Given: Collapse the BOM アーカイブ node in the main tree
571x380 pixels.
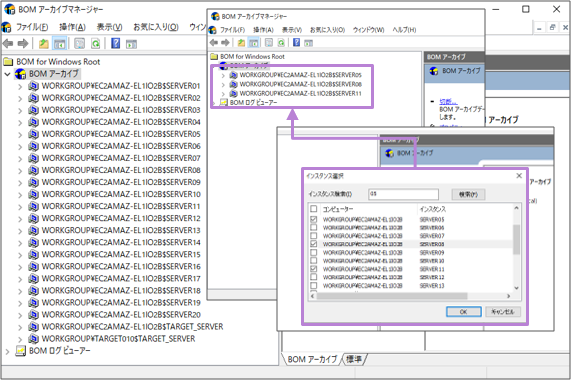Looking at the screenshot, I should coord(7,74).
